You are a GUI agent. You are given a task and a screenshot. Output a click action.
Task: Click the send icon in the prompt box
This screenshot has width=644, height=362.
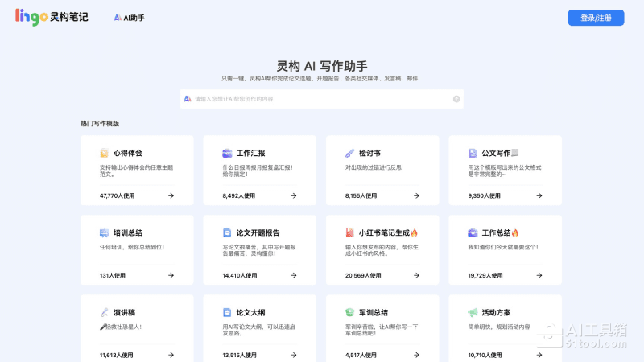[456, 99]
